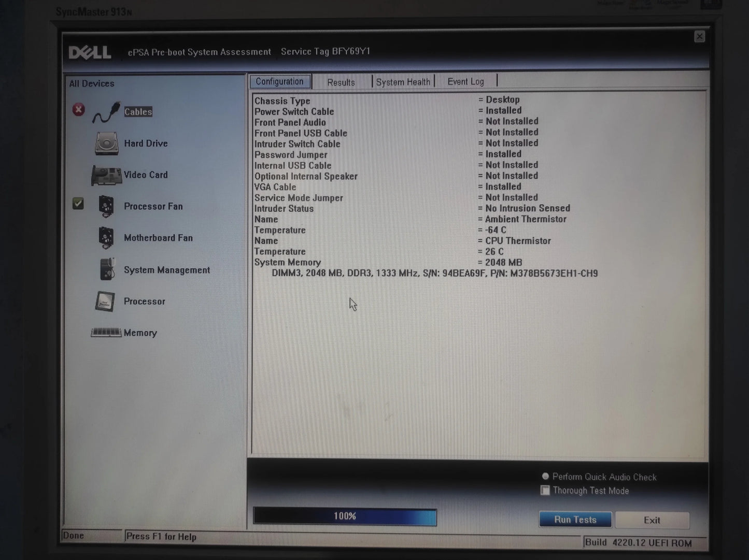Switch to the System Health tab

(x=403, y=82)
